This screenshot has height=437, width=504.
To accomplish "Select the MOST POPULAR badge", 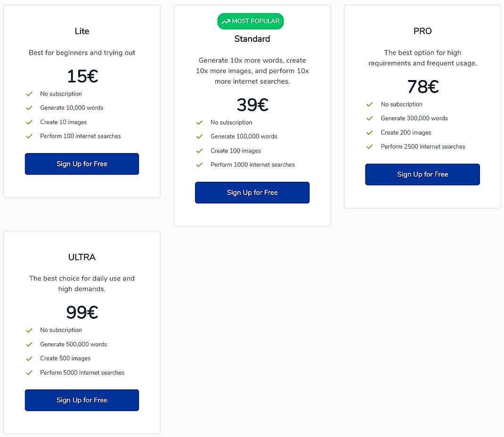I will (250, 21).
